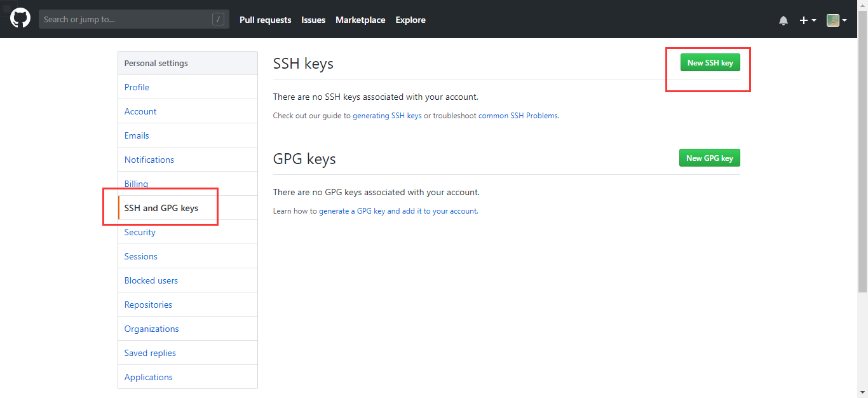The image size is (868, 398).
Task: Click the GPG keys heading
Action: tap(304, 159)
